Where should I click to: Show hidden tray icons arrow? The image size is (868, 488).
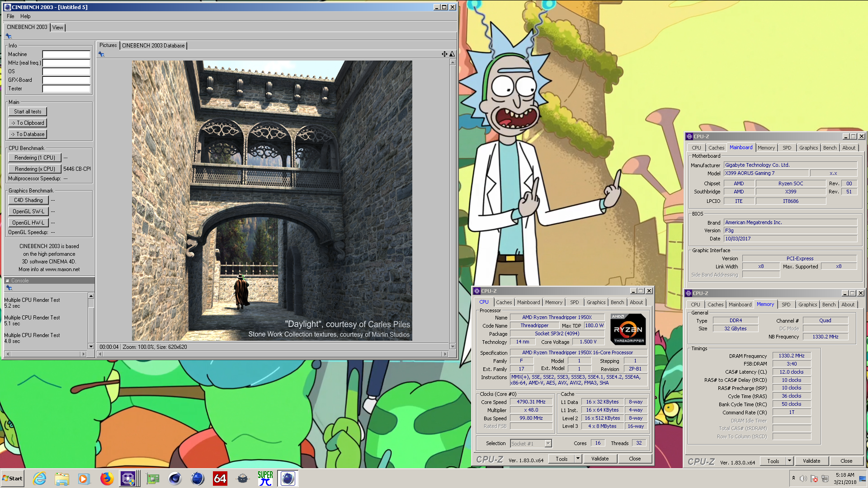tap(793, 478)
